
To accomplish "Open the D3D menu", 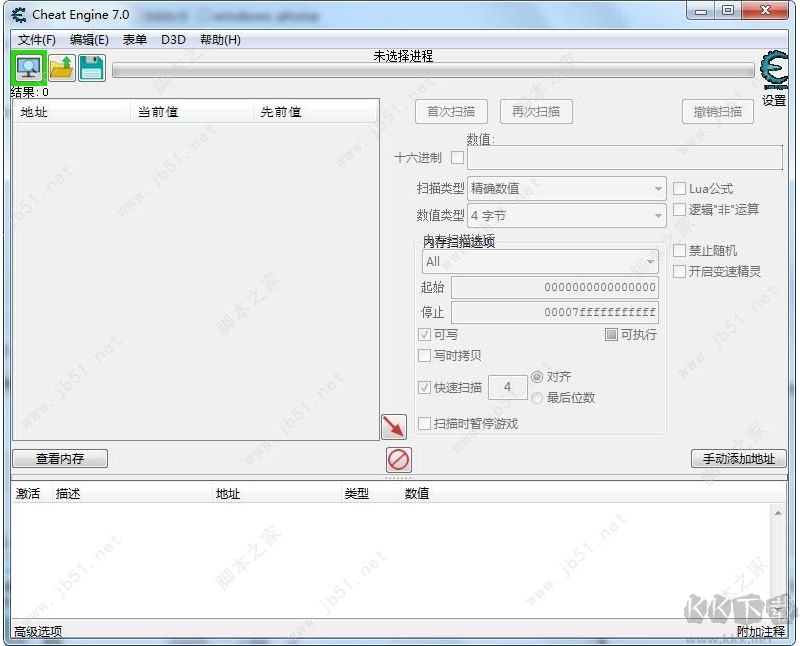I will [x=172, y=39].
